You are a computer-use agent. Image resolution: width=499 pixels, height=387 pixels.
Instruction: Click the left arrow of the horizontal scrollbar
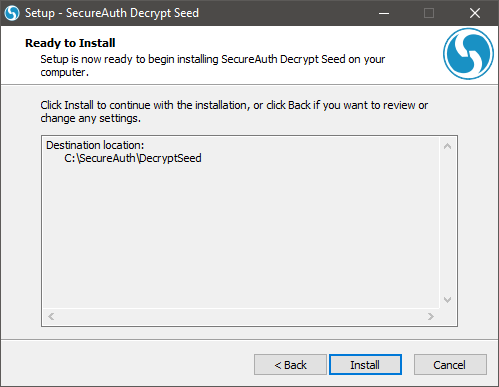pos(51,316)
